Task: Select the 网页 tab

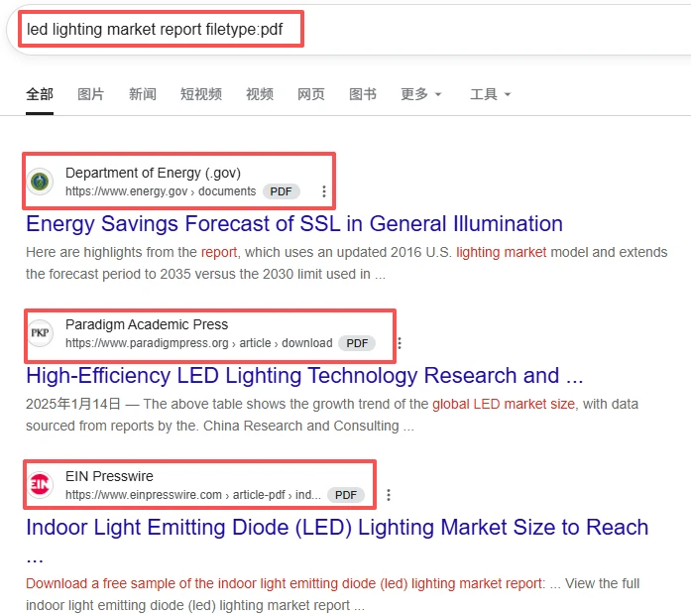Action: coord(311,94)
